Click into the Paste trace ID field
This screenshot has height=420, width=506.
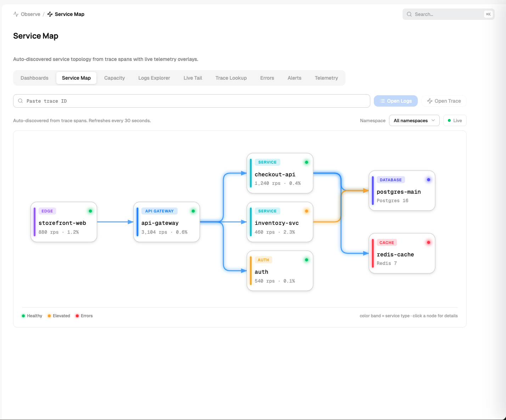click(x=192, y=101)
